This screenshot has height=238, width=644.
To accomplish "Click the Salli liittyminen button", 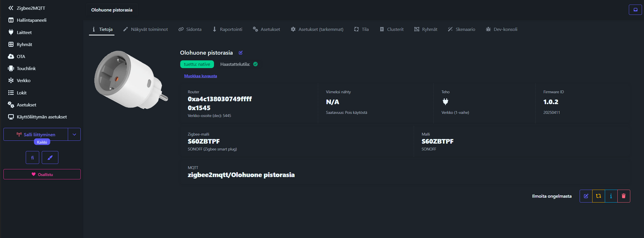I will [36, 135].
